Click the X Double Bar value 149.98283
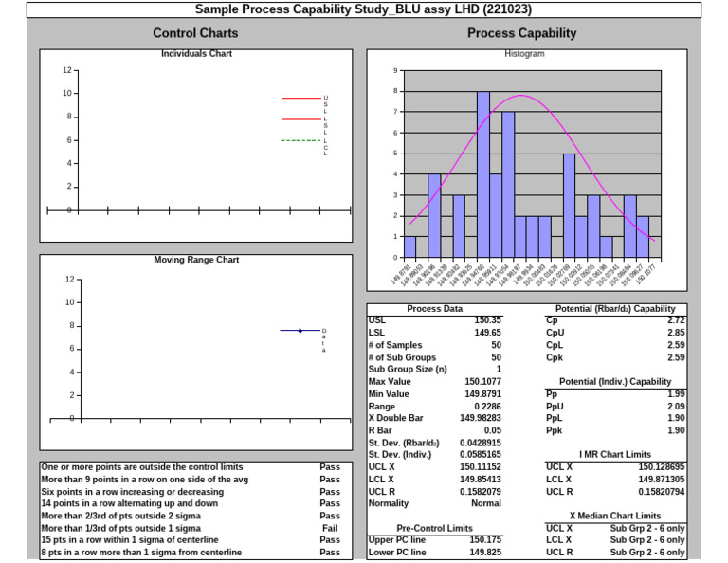 (481, 418)
